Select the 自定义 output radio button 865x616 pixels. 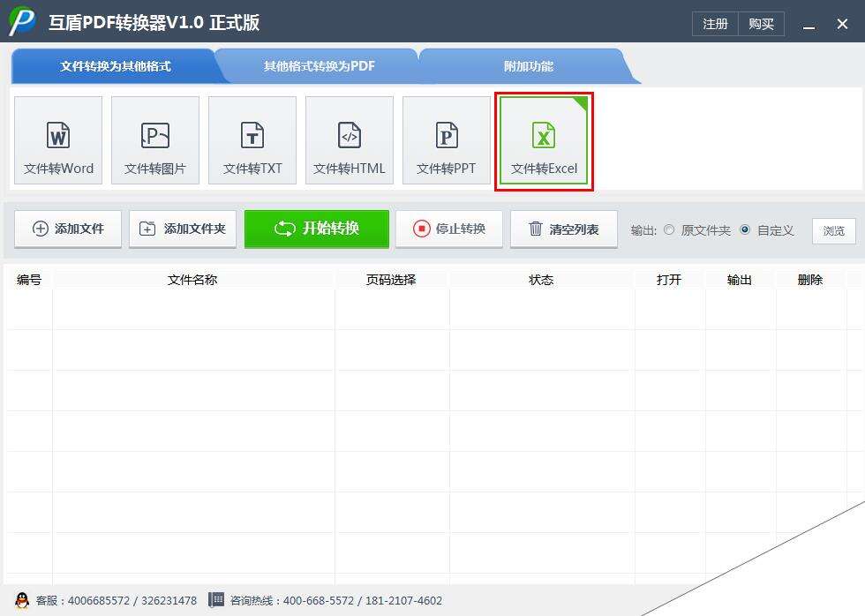tap(745, 229)
